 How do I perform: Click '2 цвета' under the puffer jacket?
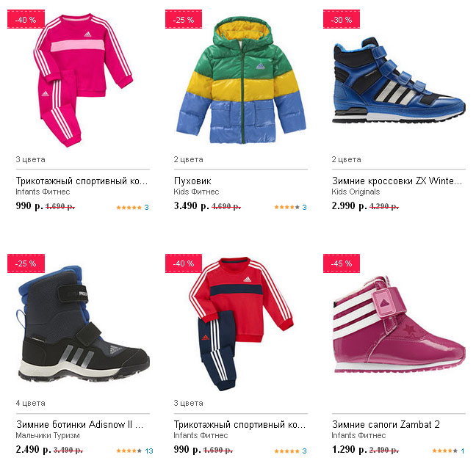188,159
